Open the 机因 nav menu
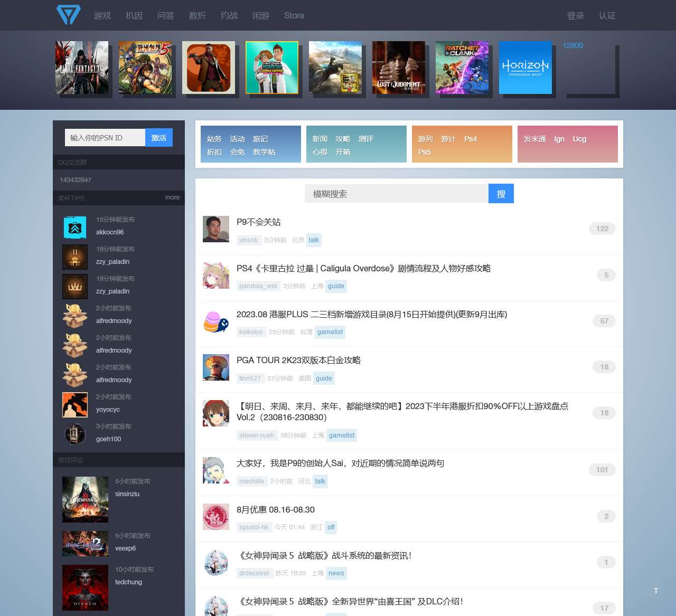 [134, 15]
